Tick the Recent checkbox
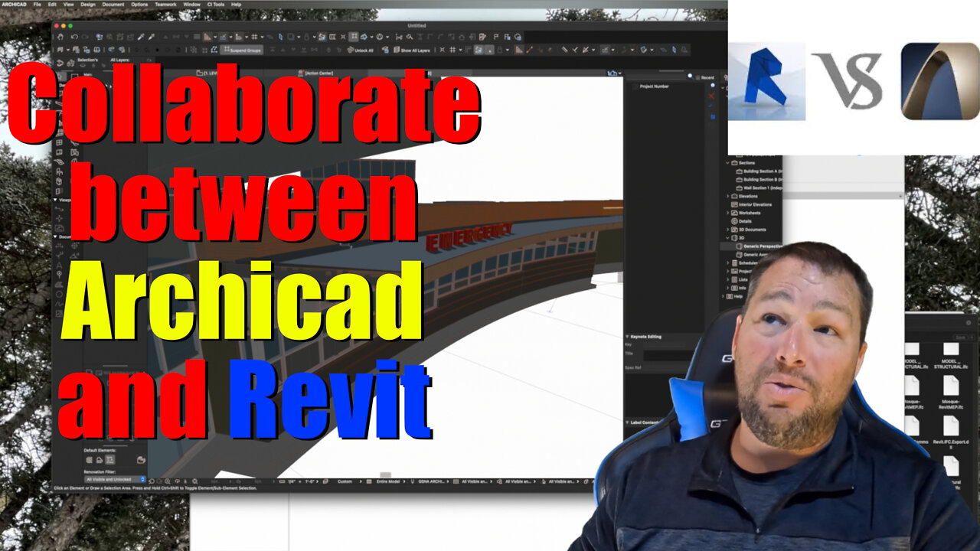This screenshot has width=980, height=551. click(697, 77)
